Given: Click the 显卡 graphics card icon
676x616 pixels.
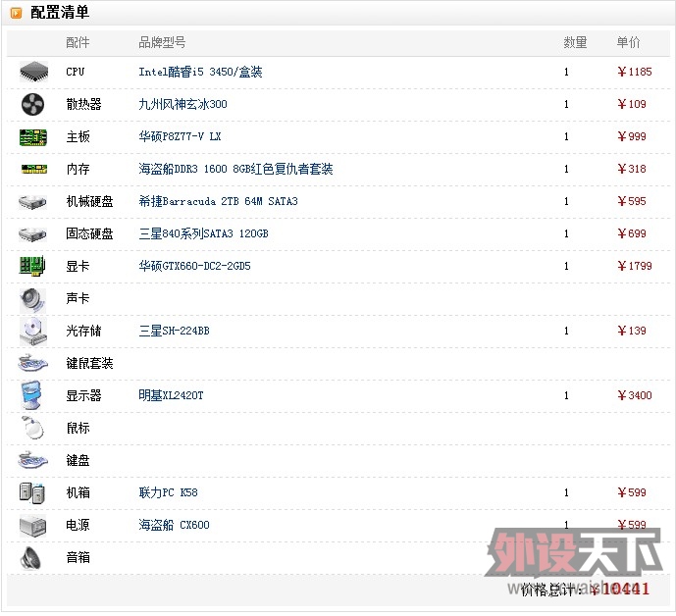Looking at the screenshot, I should (x=32, y=266).
